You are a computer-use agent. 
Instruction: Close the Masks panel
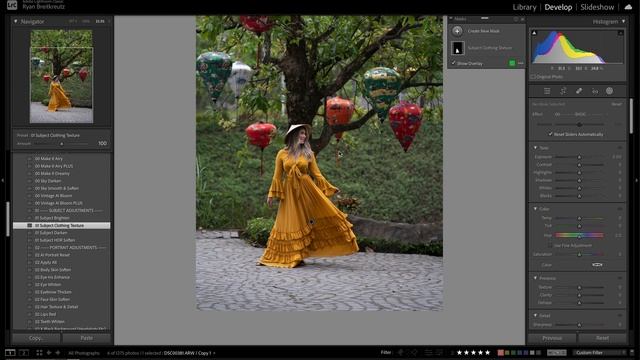(x=522, y=19)
